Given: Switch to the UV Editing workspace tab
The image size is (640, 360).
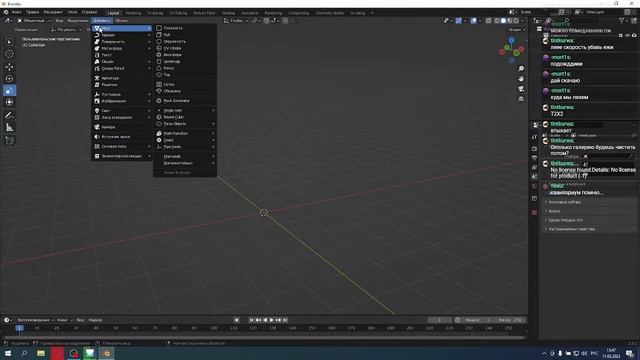Looking at the screenshot, I should click(x=178, y=13).
